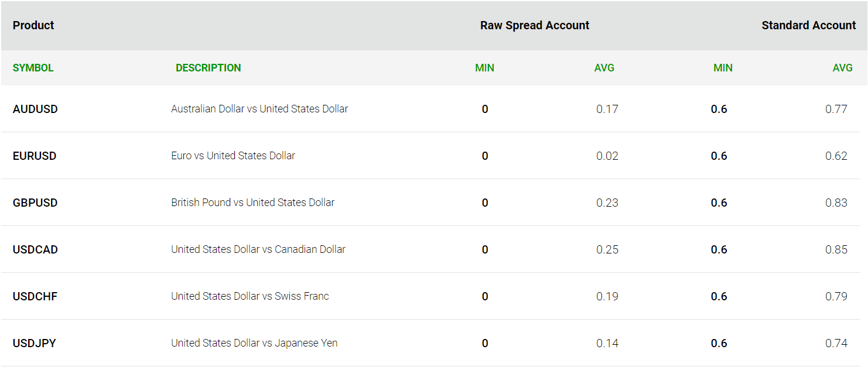Click MIN header under Raw Spread Account
The image size is (868, 370).
pyautogui.click(x=484, y=68)
